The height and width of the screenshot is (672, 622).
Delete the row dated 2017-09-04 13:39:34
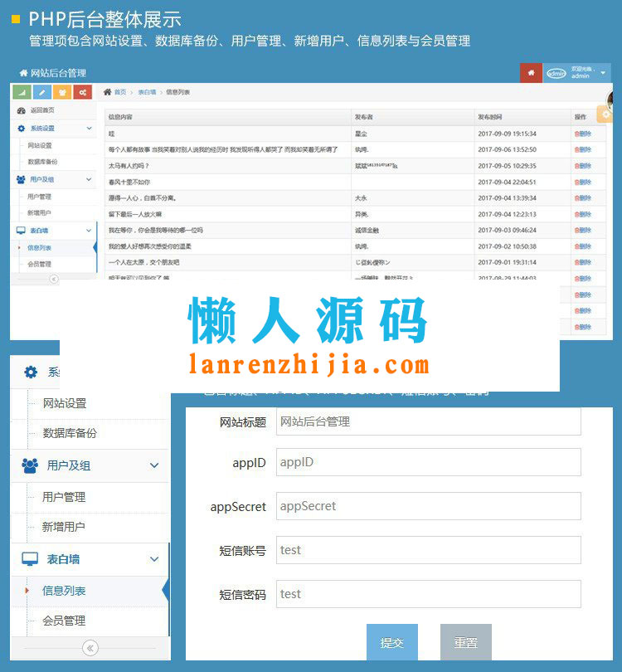point(582,198)
